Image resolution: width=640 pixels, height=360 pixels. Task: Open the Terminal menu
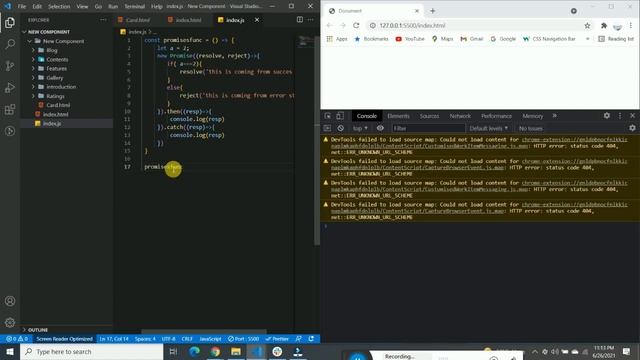(x=134, y=7)
